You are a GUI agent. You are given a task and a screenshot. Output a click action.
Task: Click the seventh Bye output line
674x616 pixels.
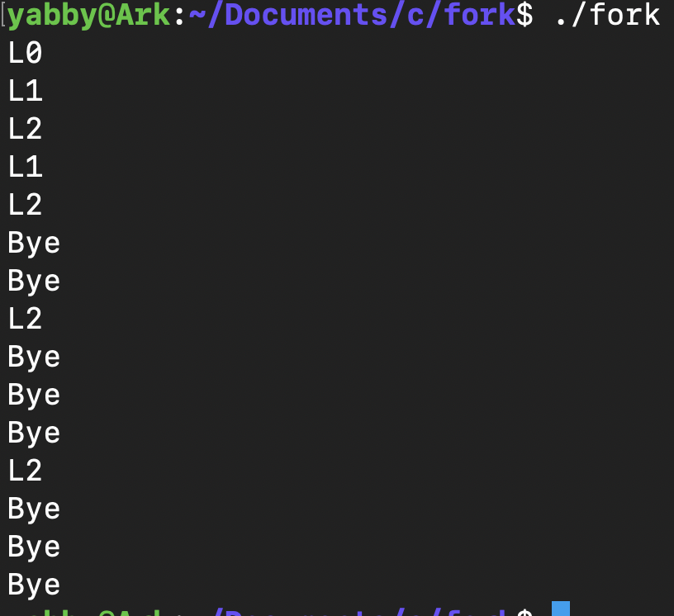point(34,547)
